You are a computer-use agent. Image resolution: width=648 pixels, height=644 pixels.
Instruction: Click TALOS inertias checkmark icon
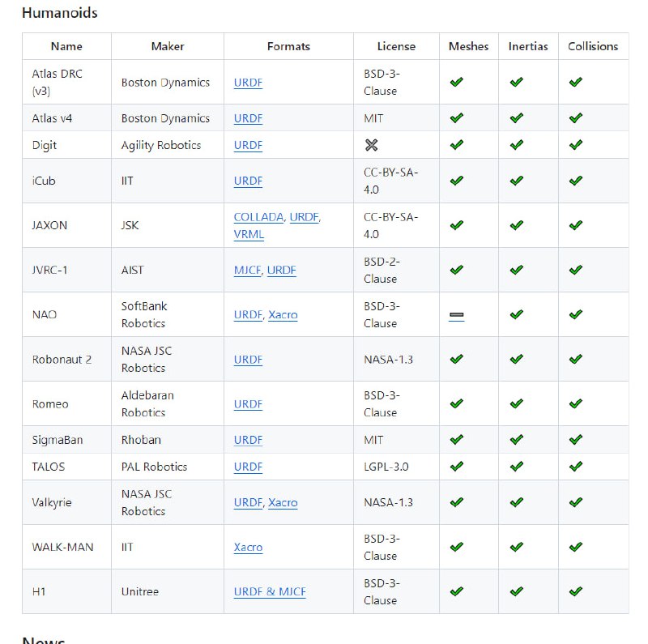pyautogui.click(x=516, y=467)
